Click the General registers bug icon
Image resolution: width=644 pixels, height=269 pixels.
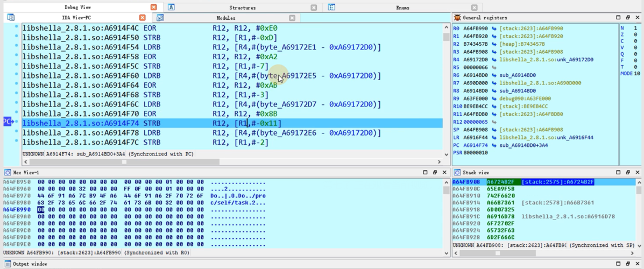(x=457, y=18)
